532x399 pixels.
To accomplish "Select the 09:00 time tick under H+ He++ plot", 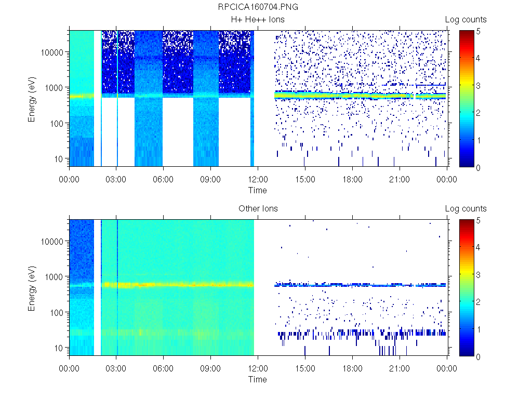I will tap(210, 179).
